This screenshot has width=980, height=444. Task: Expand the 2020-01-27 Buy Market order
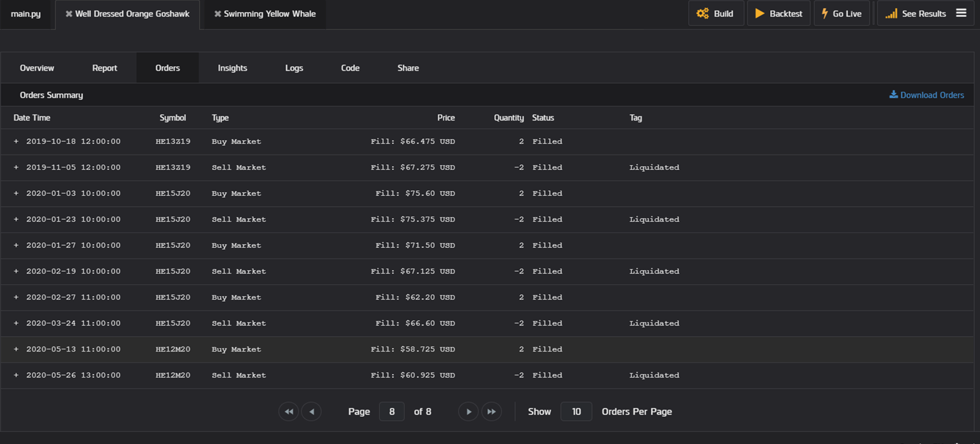click(x=16, y=245)
